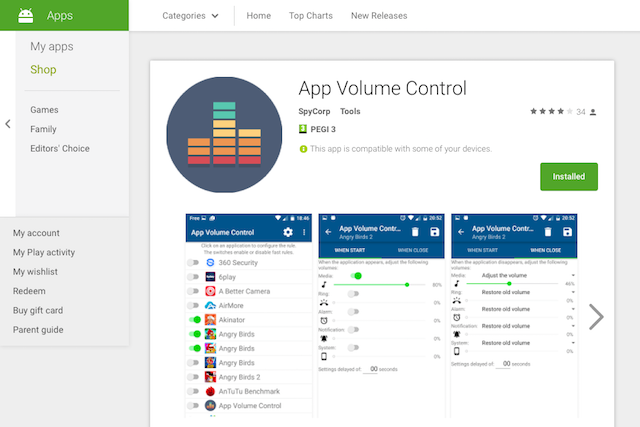Screen dimensions: 640x427
Task: Open the Parent guide
Action: [38, 330]
